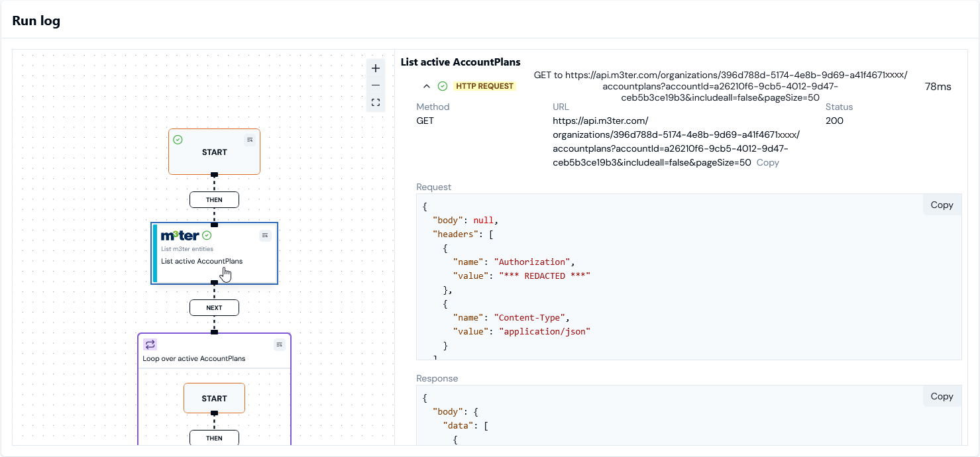Image resolution: width=980 pixels, height=457 pixels.
Task: Click the List m3ter entities subtitle
Action: [188, 249]
